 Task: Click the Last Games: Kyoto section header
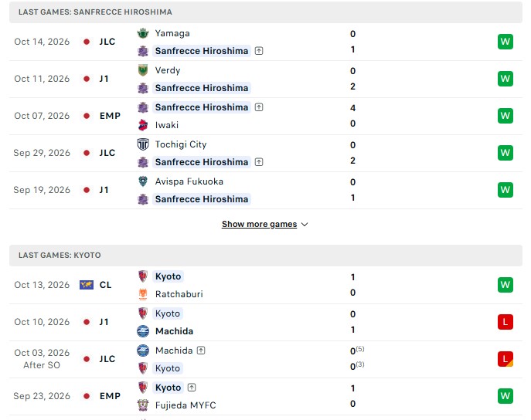pos(266,256)
